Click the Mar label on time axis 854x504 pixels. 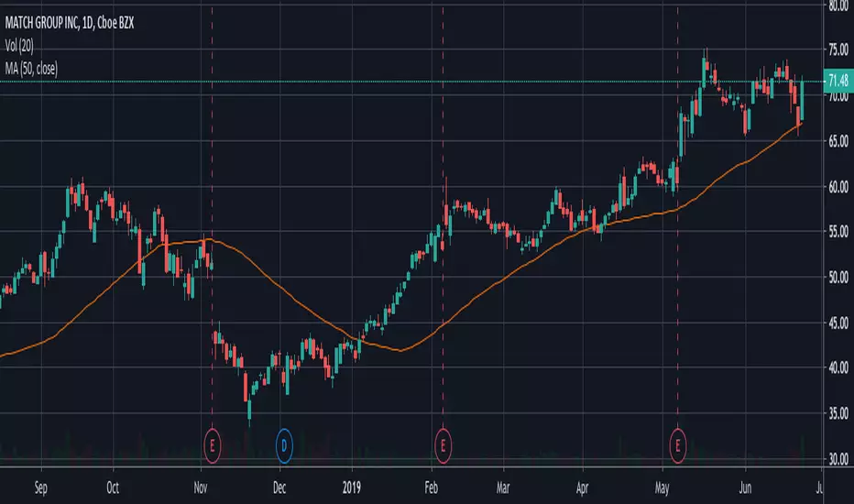coord(503,488)
